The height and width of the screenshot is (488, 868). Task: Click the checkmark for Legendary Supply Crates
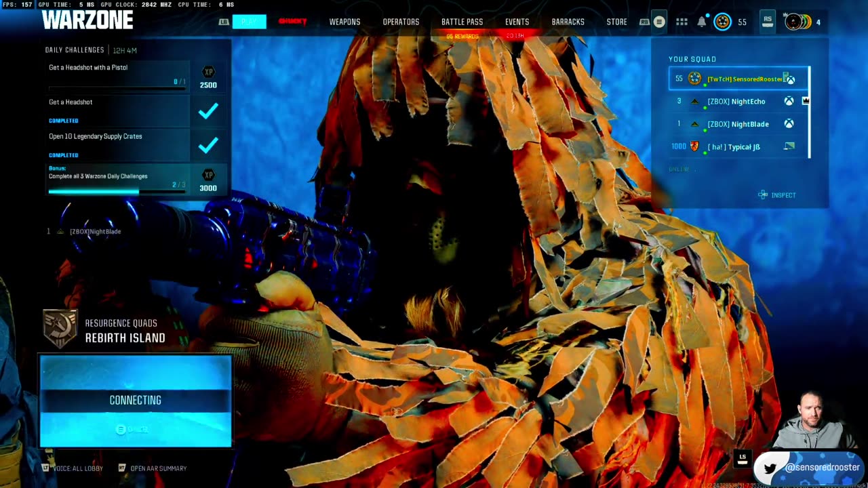click(x=208, y=144)
